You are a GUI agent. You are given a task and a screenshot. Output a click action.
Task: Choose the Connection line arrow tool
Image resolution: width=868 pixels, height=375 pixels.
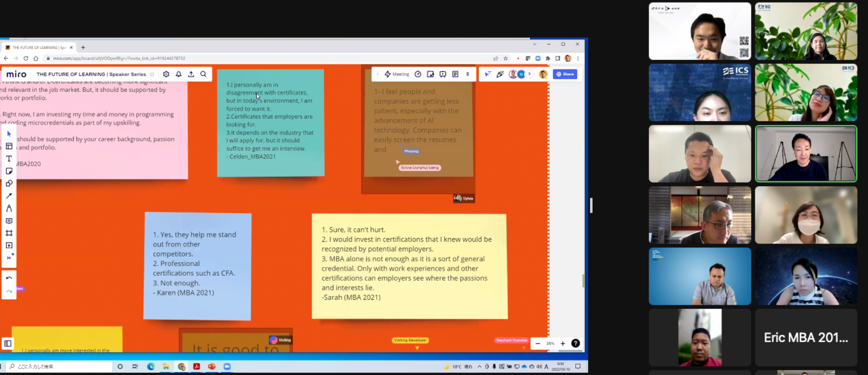tap(9, 196)
